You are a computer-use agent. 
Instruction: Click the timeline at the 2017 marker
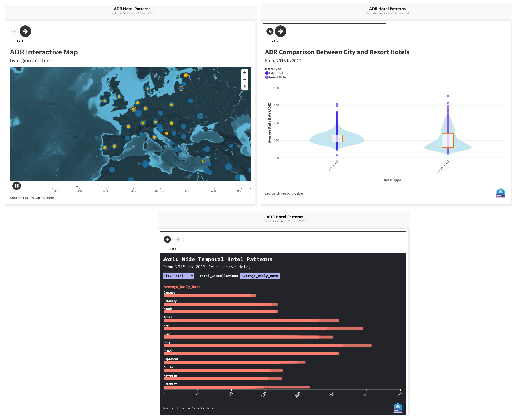coord(188,188)
